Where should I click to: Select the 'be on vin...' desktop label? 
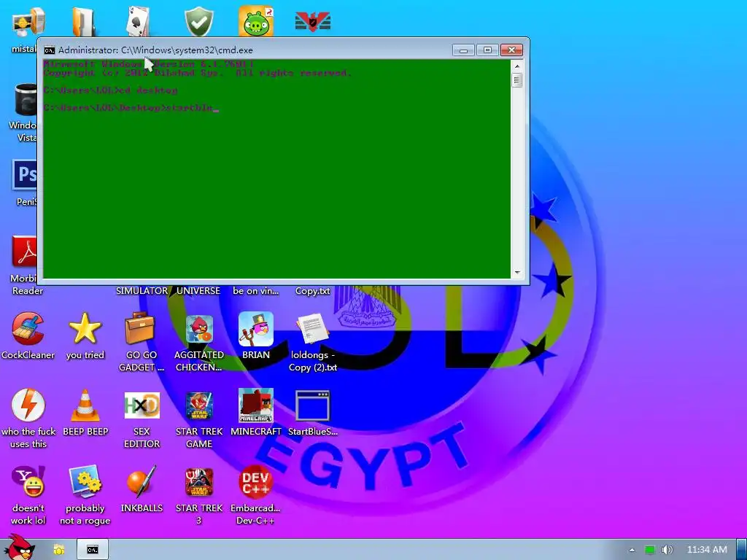click(x=256, y=290)
